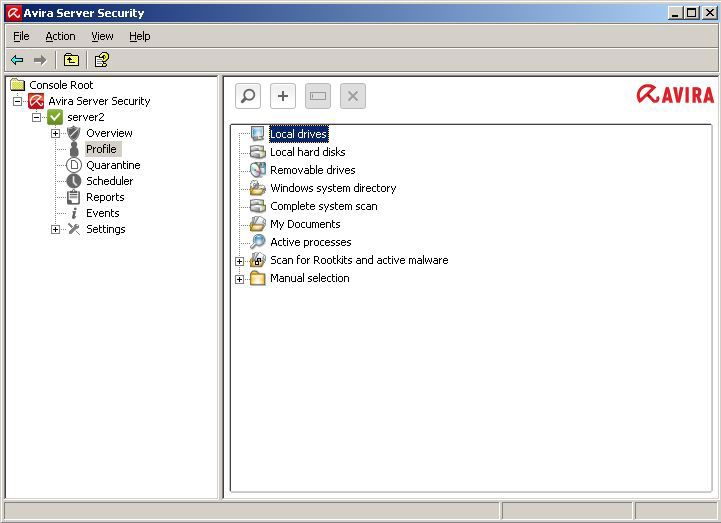The width and height of the screenshot is (721, 523).
Task: Minimize the Avira Server Security window
Action: tap(675, 13)
